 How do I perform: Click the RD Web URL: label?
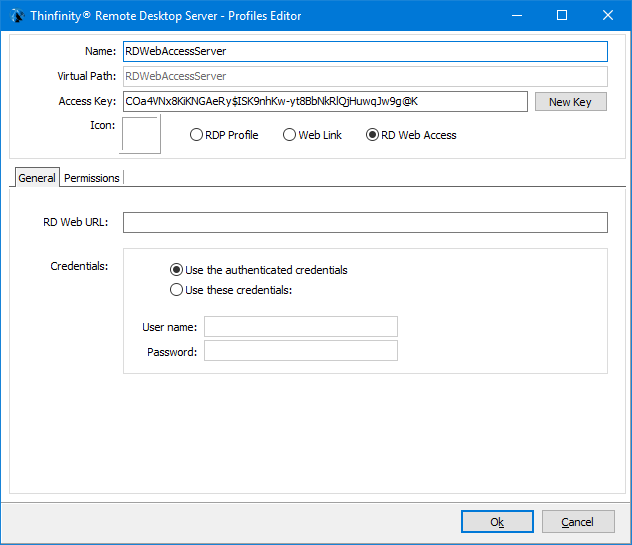(x=76, y=222)
